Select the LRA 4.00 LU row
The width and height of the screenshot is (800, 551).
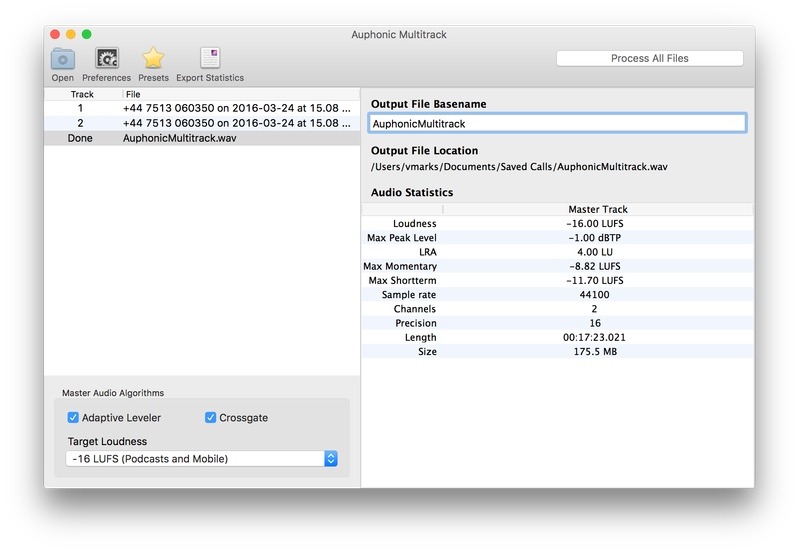pyautogui.click(x=557, y=252)
